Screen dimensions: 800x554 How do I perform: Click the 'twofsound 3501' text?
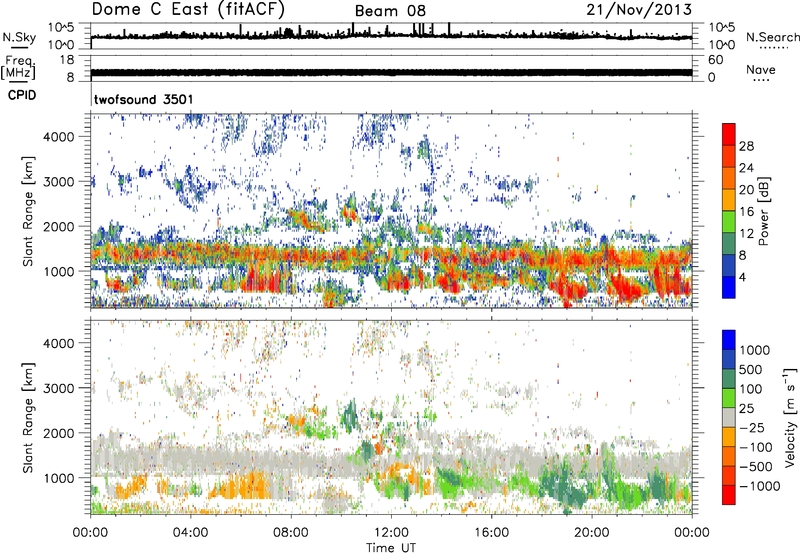[x=144, y=99]
